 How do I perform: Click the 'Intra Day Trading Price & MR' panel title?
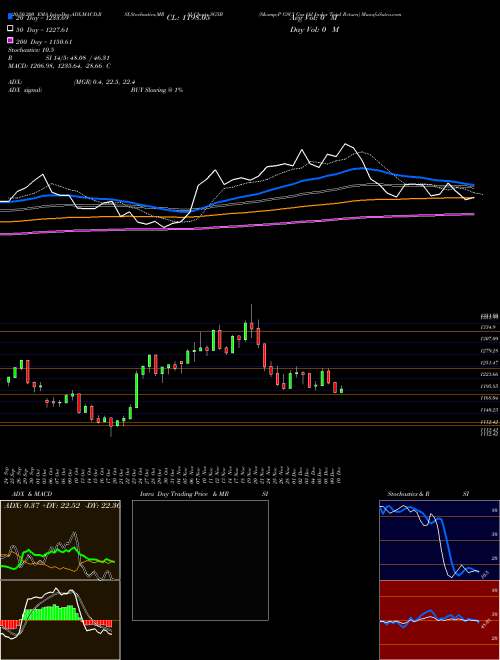[184, 494]
